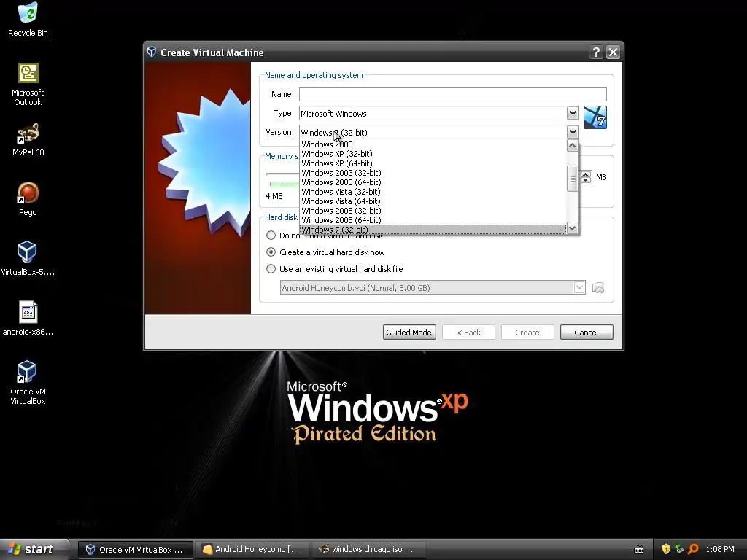Click the memory size spinner arrows
This screenshot has width=747, height=560.
(x=586, y=177)
